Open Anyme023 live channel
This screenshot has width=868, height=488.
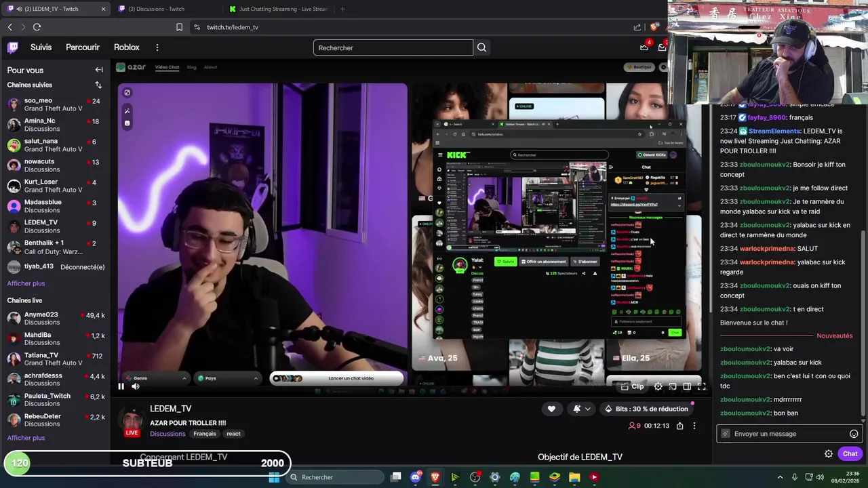coord(54,319)
